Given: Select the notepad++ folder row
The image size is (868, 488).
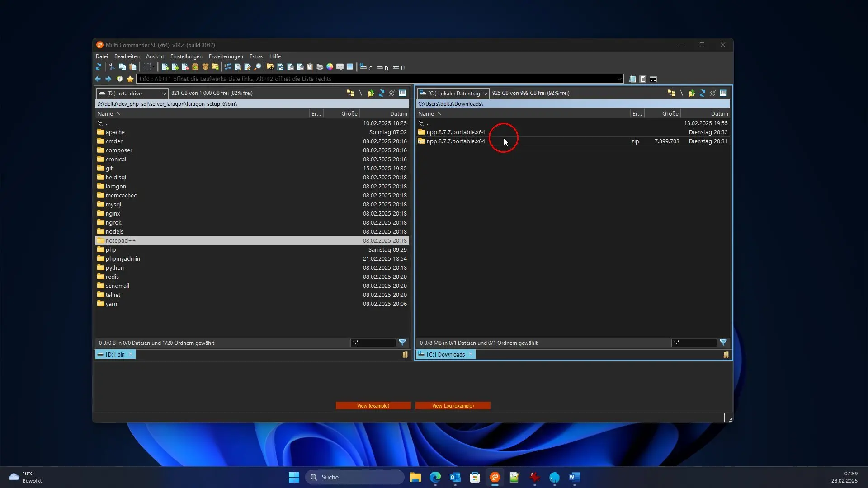Looking at the screenshot, I should pos(252,240).
